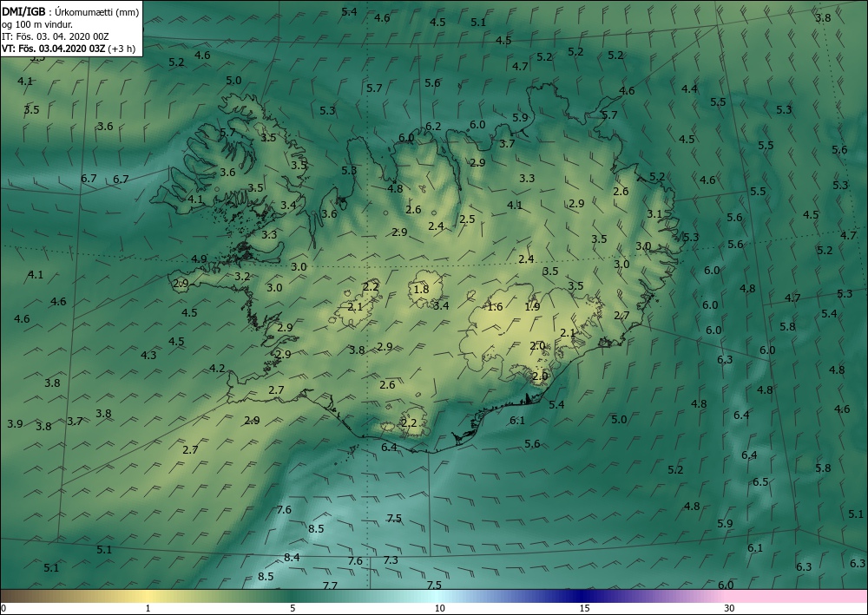The width and height of the screenshot is (868, 615).
Task: Pick the 4.3 value west of Iceland
Action: pyautogui.click(x=148, y=355)
